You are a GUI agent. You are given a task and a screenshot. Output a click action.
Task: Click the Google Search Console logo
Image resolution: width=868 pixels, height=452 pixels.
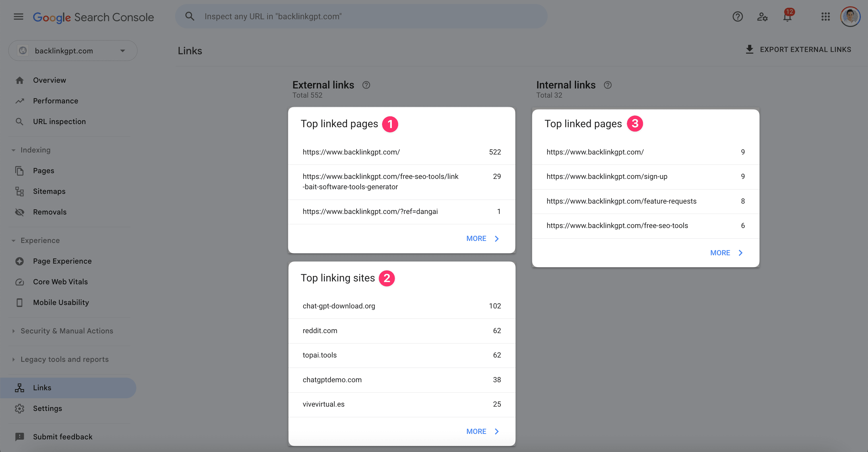[x=93, y=17]
